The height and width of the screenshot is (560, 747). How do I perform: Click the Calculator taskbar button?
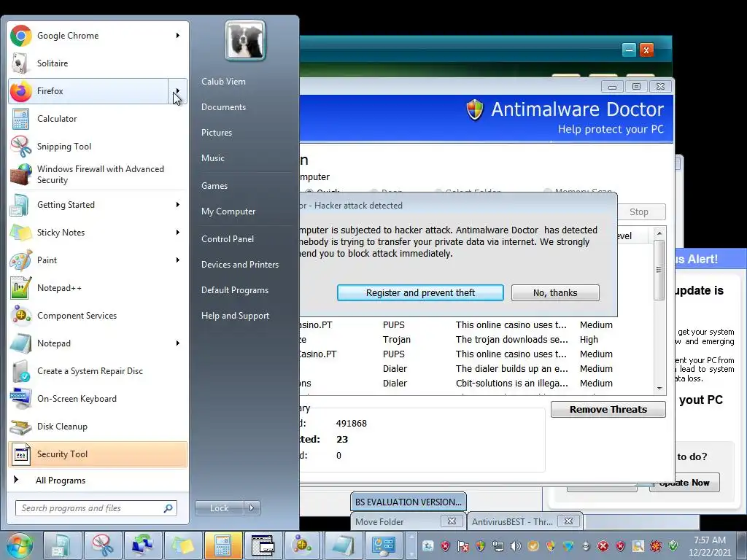223,545
